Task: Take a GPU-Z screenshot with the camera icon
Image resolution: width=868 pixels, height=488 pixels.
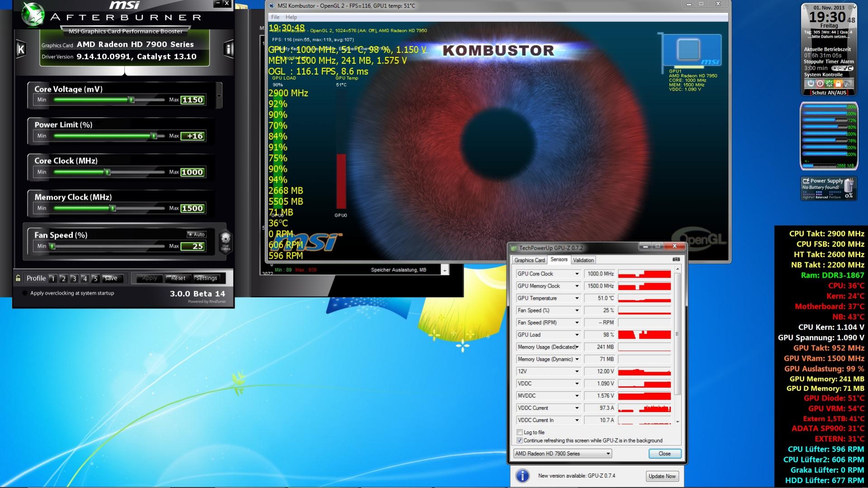Action: click(x=676, y=260)
